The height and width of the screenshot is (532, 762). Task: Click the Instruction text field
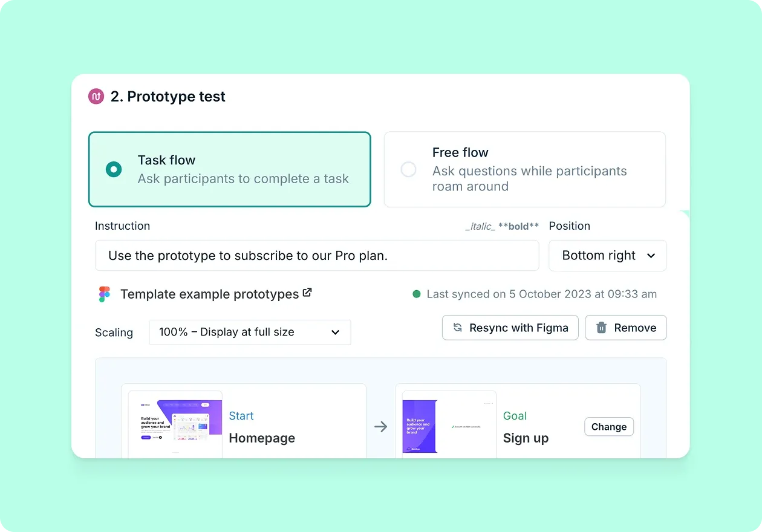[x=316, y=256]
